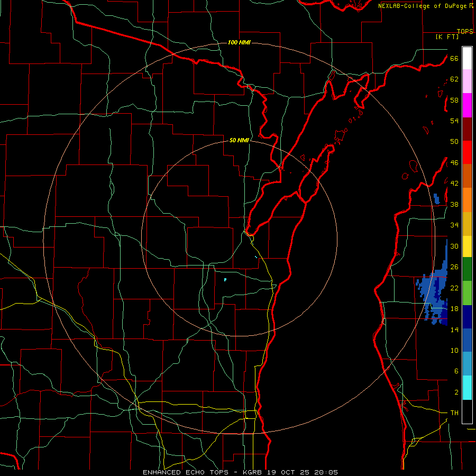476x476 pixels.
Task: Click the "10" legend value
Action: click(454, 350)
